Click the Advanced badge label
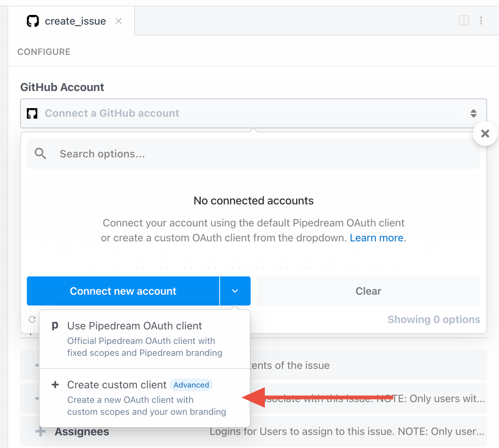The height and width of the screenshot is (448, 499). (x=191, y=385)
